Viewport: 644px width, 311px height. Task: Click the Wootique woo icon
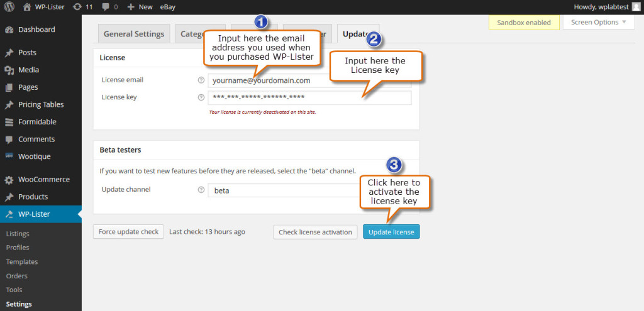pos(9,156)
